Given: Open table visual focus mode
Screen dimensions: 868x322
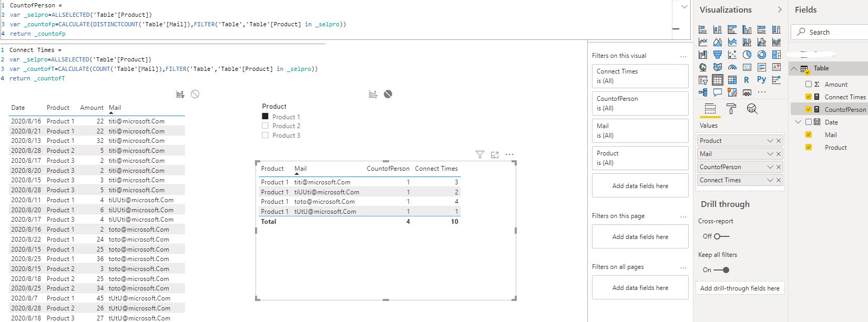Looking at the screenshot, I should pos(495,154).
